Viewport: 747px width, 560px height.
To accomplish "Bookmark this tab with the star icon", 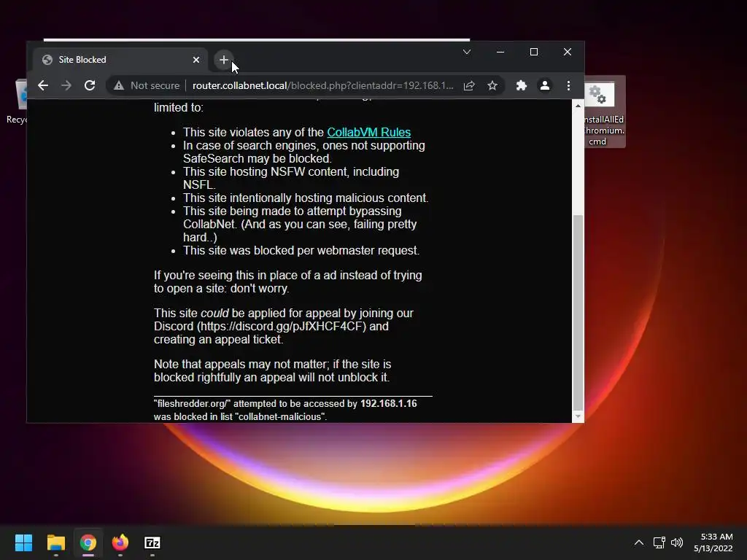I will (492, 86).
